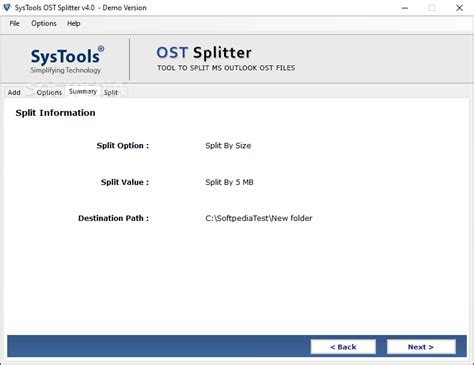Close the OST Splitter window

(459, 8)
